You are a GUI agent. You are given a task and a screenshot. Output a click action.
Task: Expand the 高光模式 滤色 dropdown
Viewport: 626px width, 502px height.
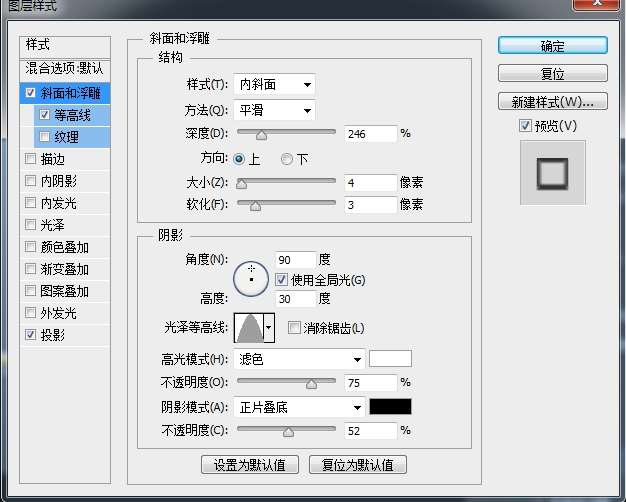[x=298, y=359]
